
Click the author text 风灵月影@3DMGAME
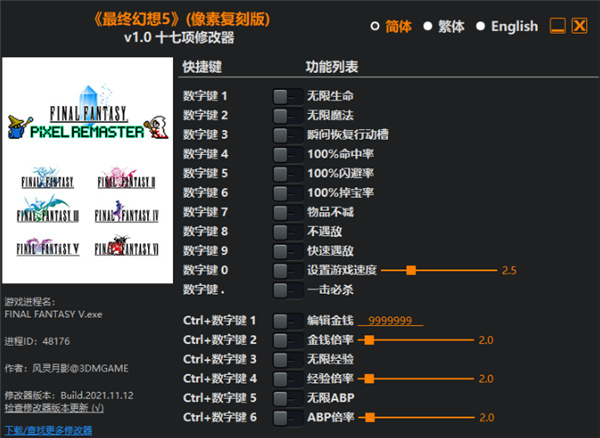click(x=80, y=368)
